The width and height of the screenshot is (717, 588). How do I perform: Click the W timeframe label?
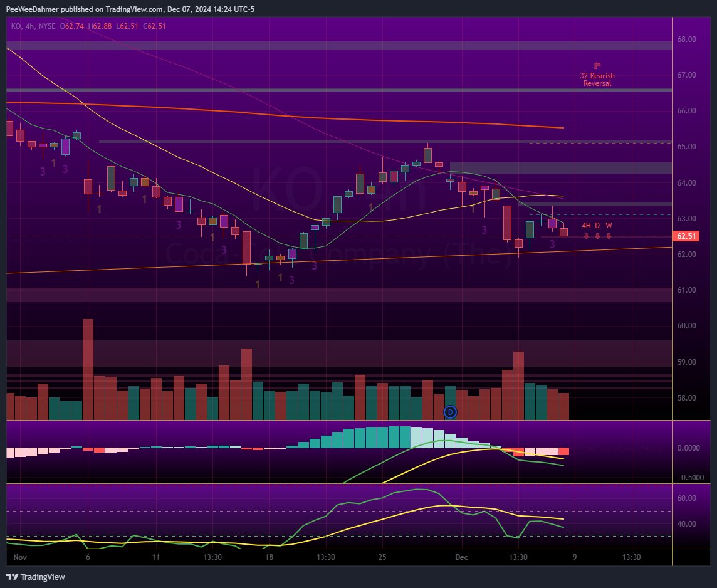point(609,226)
